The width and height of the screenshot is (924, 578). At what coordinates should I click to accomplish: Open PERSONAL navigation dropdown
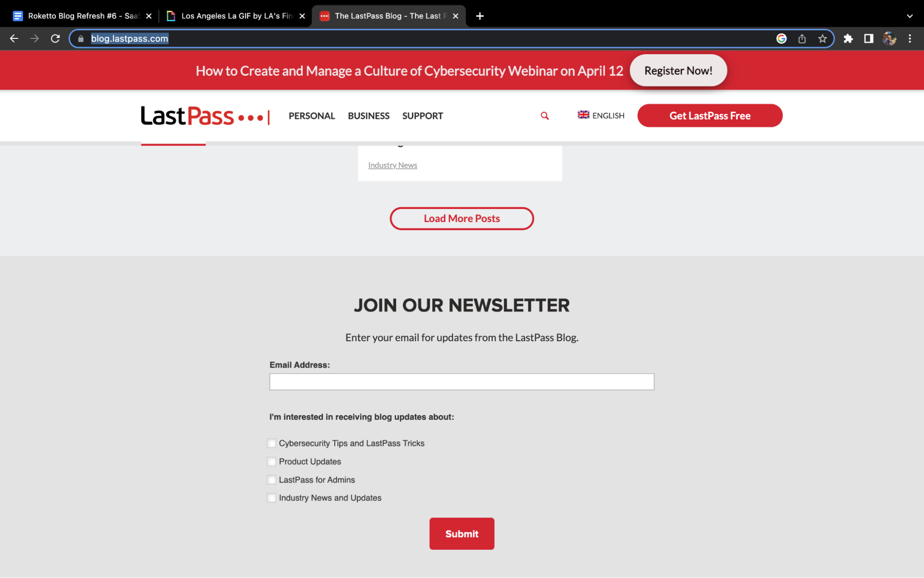(x=312, y=115)
